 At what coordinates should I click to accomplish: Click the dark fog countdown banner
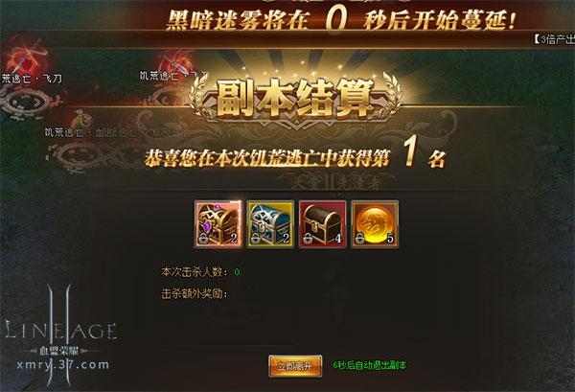[341, 20]
